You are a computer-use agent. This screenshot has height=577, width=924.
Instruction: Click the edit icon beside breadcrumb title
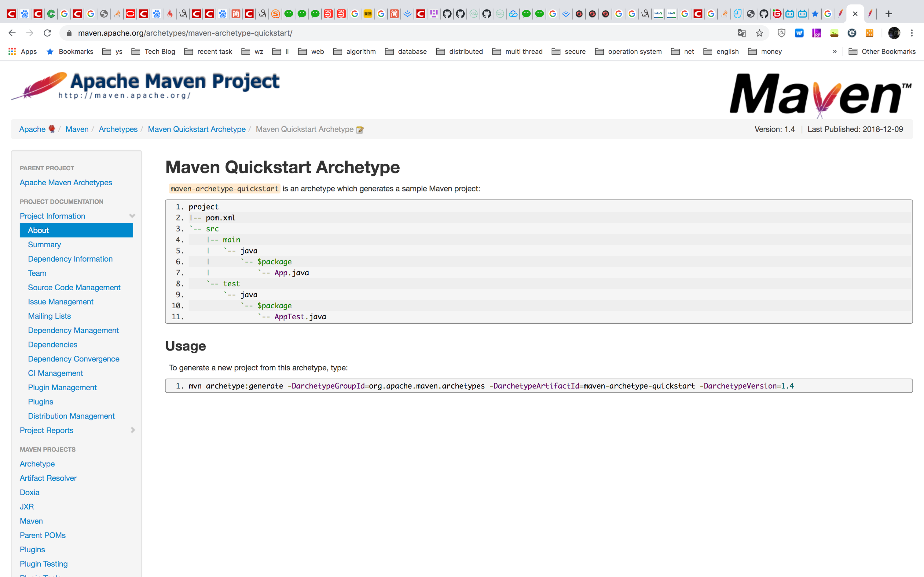pos(360,130)
